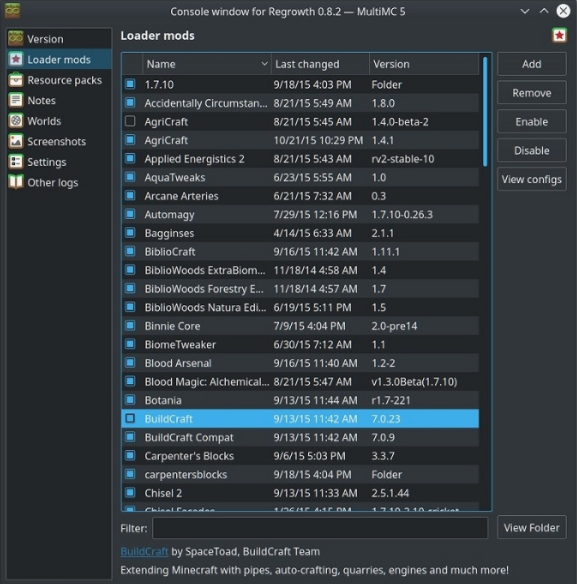The width and height of the screenshot is (577, 584).
Task: Select BiblioWoods ExtraBiom... row
Action: pyautogui.click(x=300, y=270)
